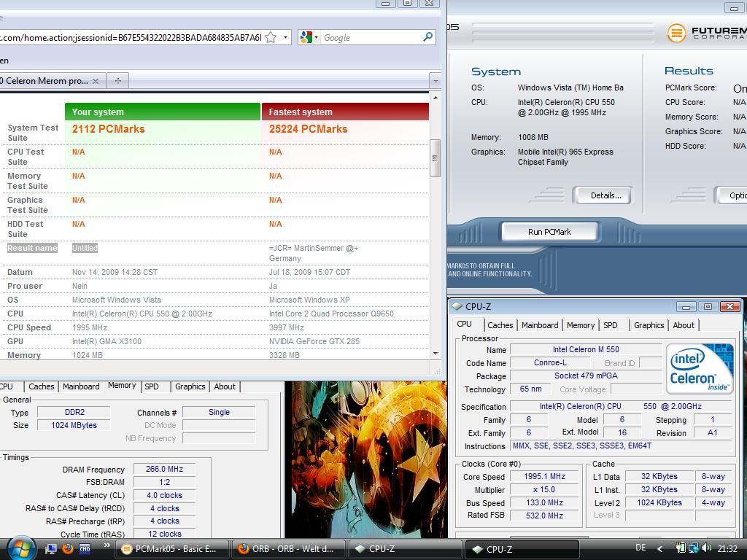
Task: Click the show desktop quick launch icon
Action: [50, 549]
